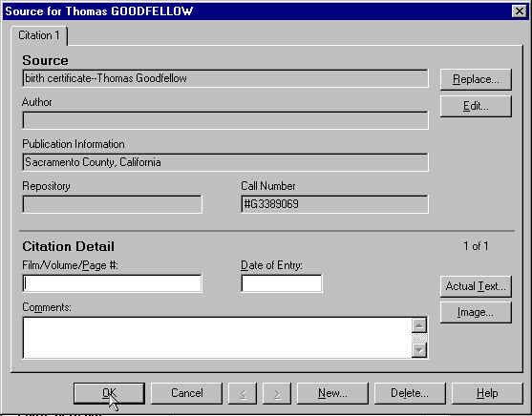This screenshot has height=416, width=532.
Task: Create a New citation
Action: click(x=332, y=393)
